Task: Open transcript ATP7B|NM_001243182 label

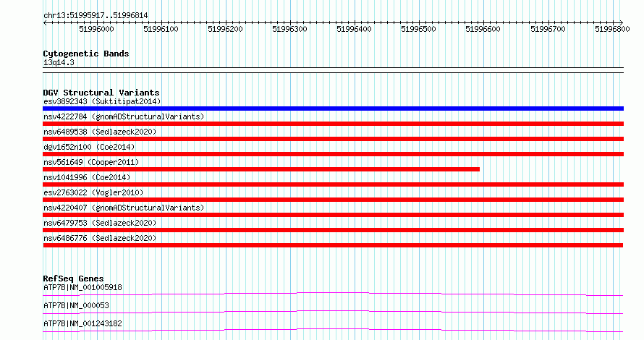Action: point(82,323)
